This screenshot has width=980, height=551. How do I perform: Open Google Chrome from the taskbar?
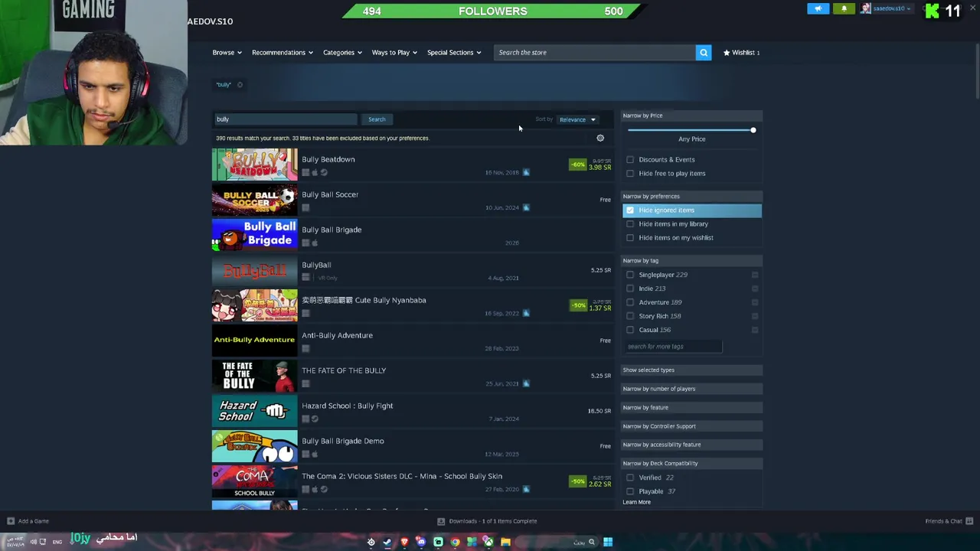(455, 542)
